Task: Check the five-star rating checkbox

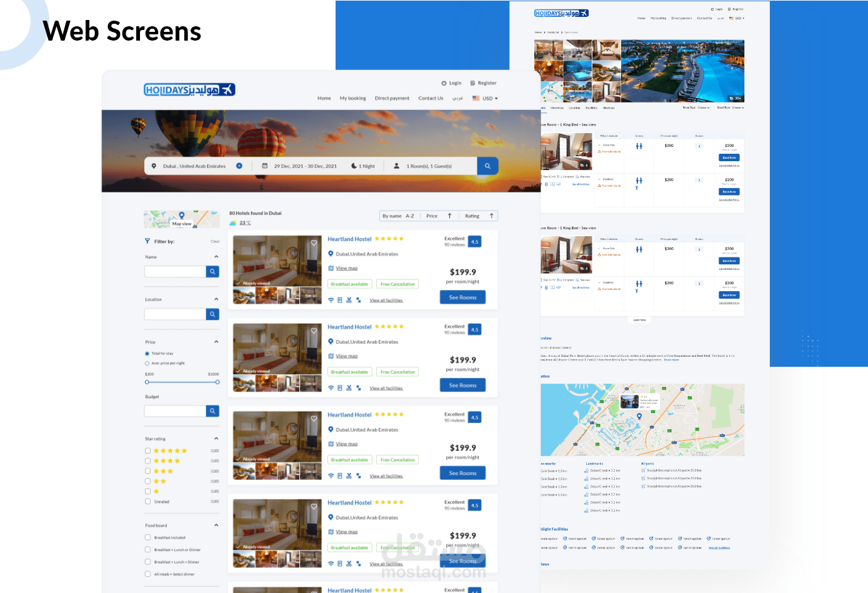Action: 148,451
